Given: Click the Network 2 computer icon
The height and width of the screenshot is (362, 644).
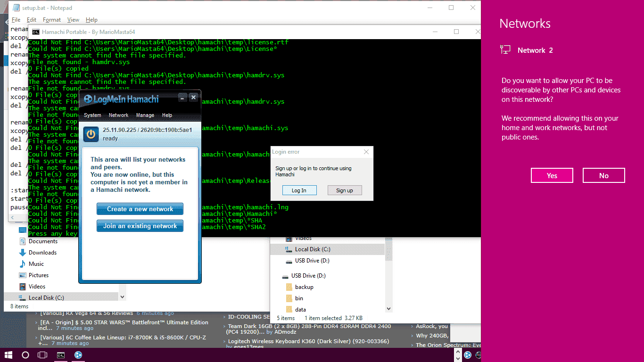Looking at the screenshot, I should coord(505,49).
